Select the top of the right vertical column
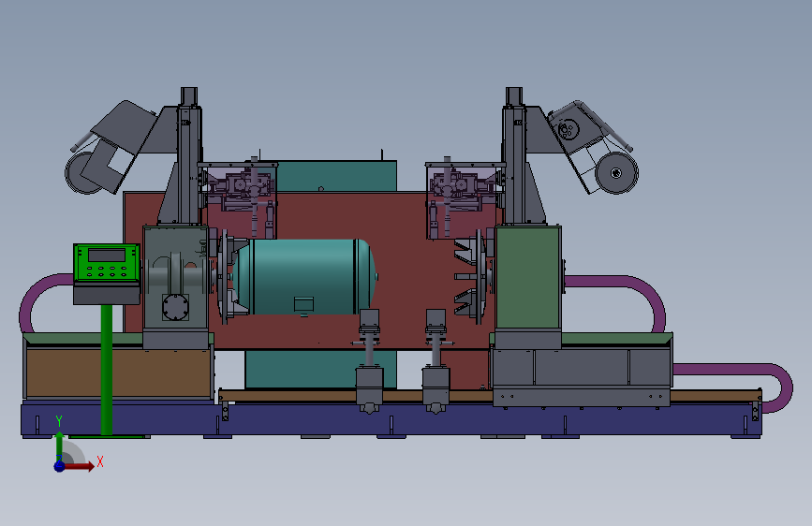This screenshot has height=526, width=812. [x=514, y=95]
